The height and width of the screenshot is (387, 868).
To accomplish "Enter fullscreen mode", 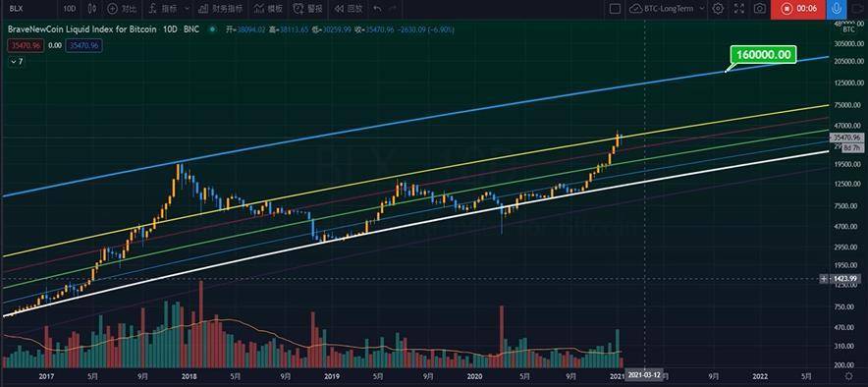I will (x=739, y=8).
